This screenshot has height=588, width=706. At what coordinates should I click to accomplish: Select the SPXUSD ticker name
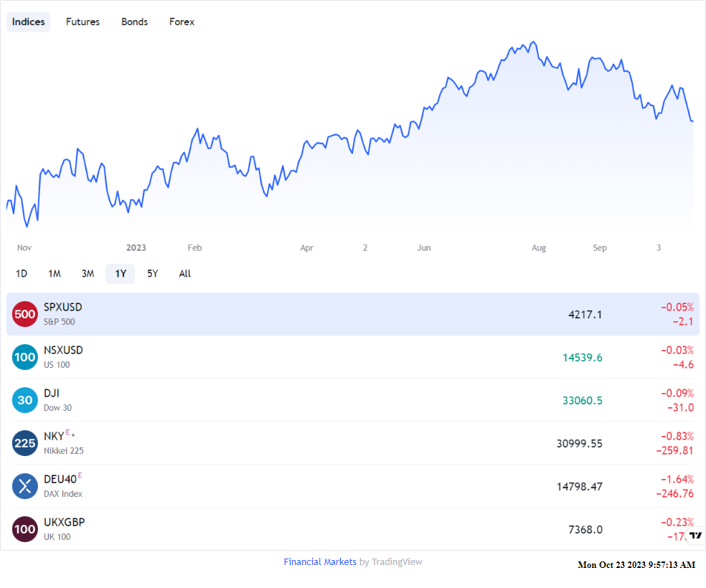click(63, 308)
